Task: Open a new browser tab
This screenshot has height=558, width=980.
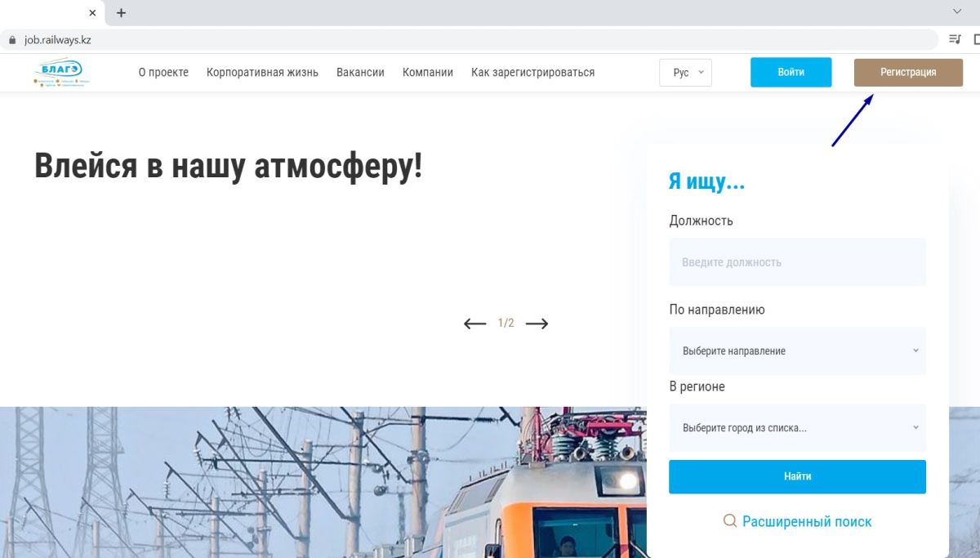Action: click(x=122, y=13)
